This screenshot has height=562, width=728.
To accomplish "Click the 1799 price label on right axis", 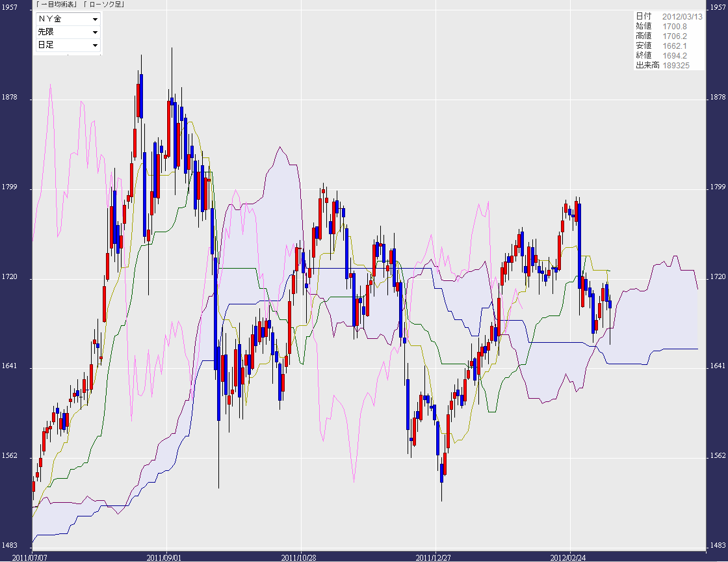I will pyautogui.click(x=718, y=188).
